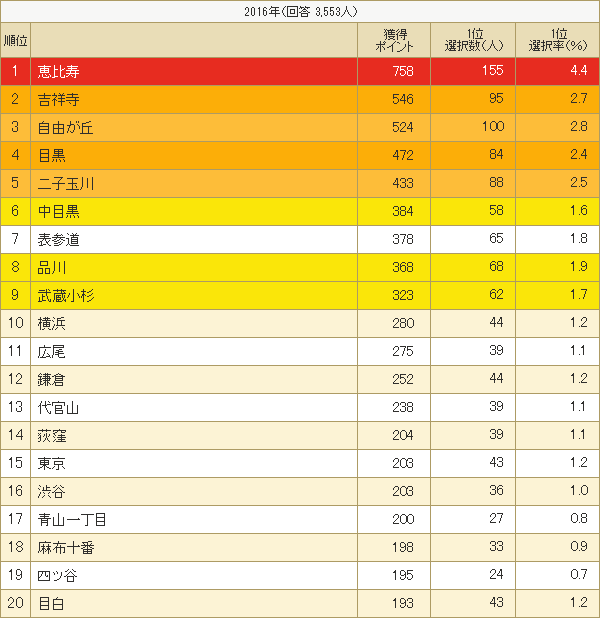This screenshot has width=600, height=618.
Task: Select the 代官山 name cell
Action: pyautogui.click(x=59, y=407)
